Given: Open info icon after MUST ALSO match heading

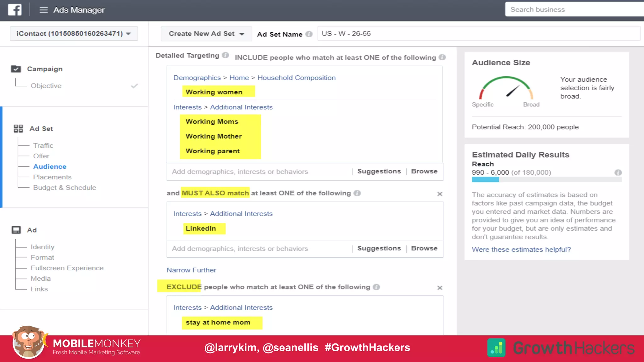Looking at the screenshot, I should [357, 193].
